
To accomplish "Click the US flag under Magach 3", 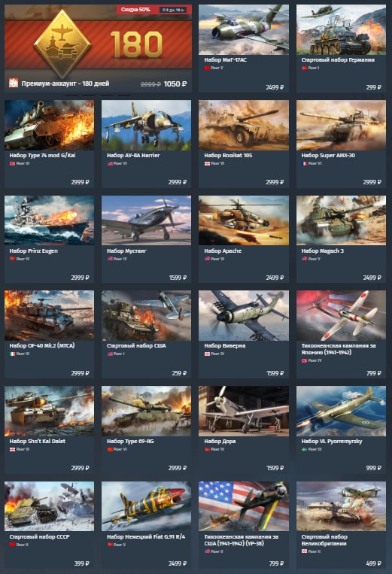I will [x=304, y=259].
